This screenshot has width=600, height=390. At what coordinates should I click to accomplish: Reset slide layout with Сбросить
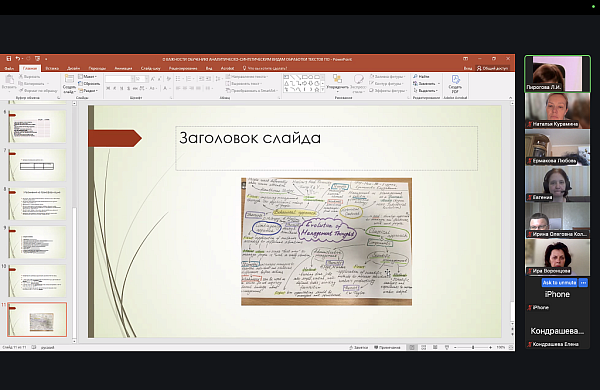89,83
